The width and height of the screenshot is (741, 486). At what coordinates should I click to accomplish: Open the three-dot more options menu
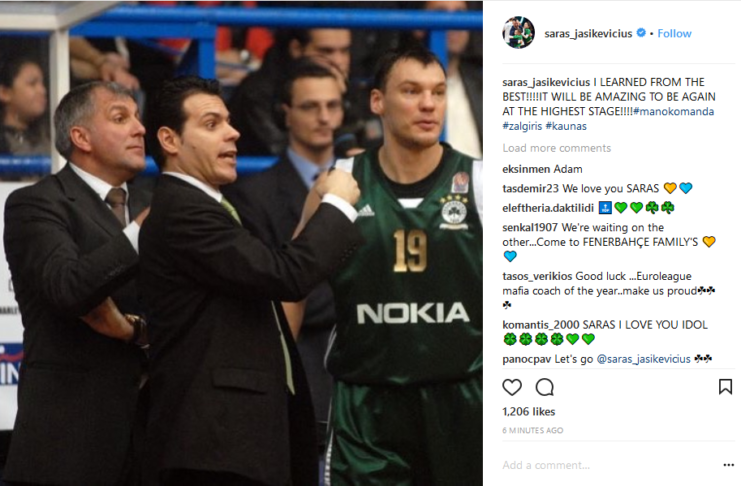[728, 465]
